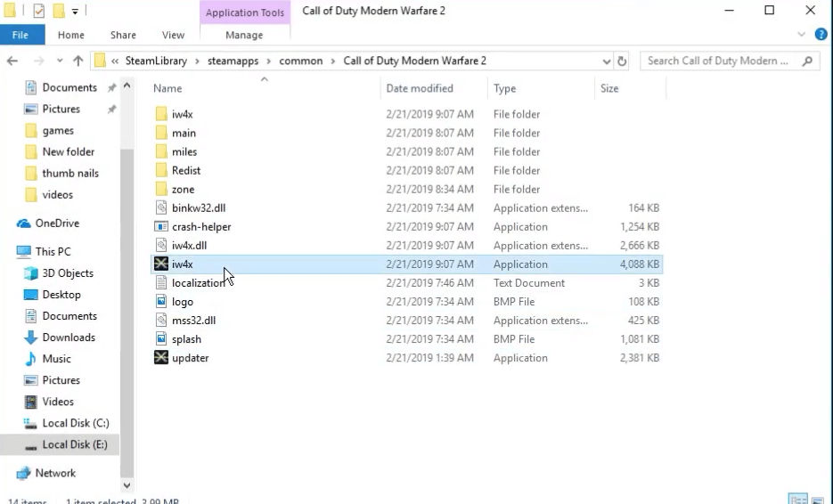Select the iw4x.dll file icon
Image resolution: width=833 pixels, height=504 pixels.
tap(161, 246)
